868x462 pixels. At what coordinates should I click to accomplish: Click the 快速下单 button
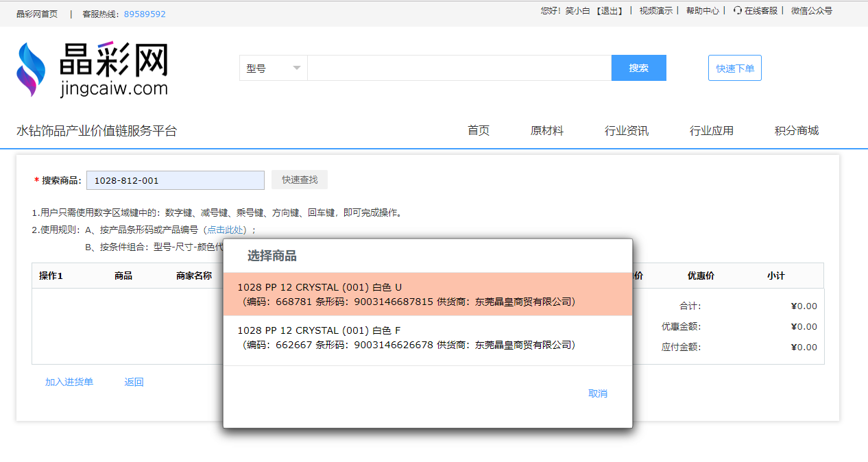pyautogui.click(x=734, y=69)
